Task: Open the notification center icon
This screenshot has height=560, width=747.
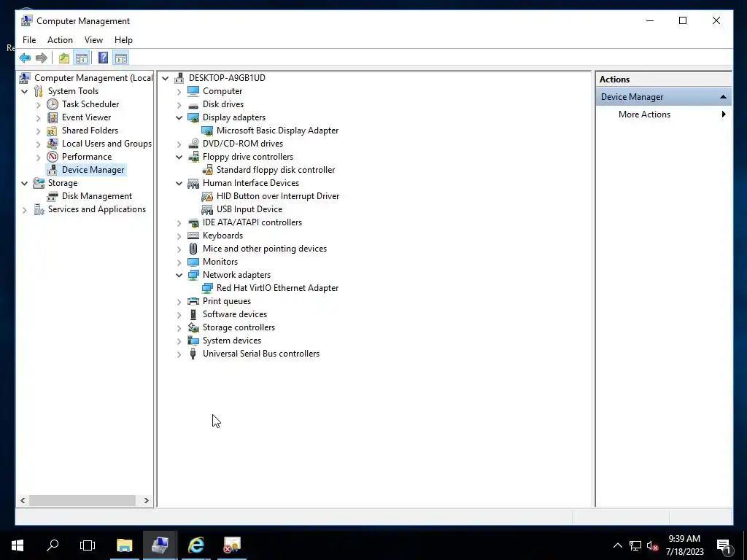Action: (724, 545)
